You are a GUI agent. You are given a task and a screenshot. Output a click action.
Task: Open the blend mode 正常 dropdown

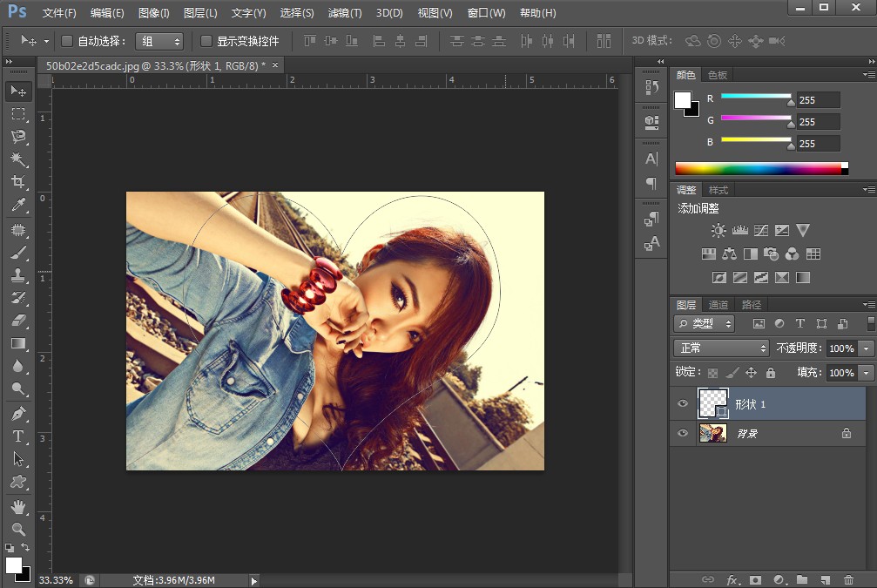pos(721,348)
